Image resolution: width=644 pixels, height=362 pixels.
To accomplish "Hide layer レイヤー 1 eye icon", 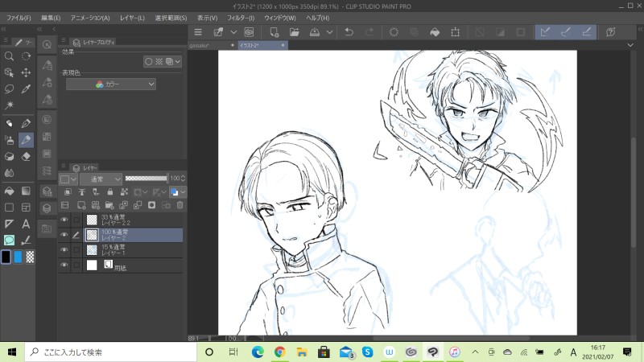I will pyautogui.click(x=64, y=249).
